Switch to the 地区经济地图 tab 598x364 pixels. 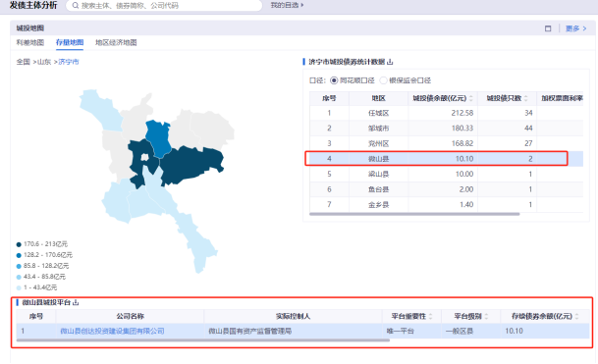pos(116,42)
